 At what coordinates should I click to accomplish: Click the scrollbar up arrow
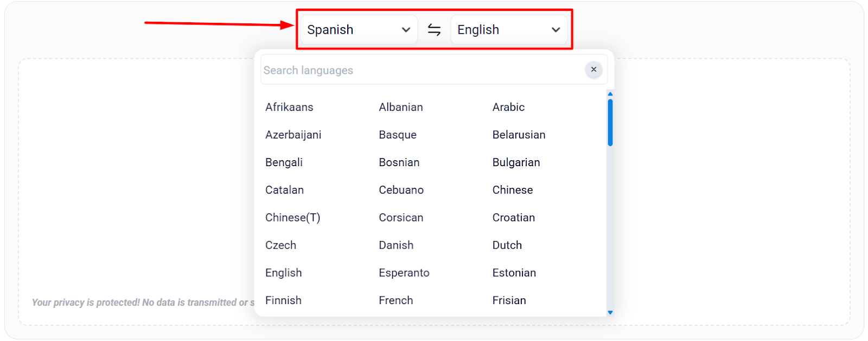point(611,93)
